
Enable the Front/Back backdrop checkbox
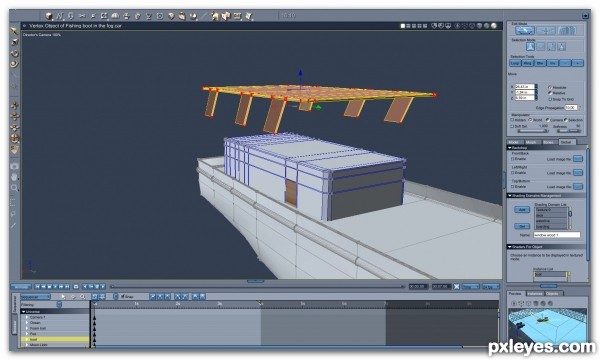coord(512,159)
